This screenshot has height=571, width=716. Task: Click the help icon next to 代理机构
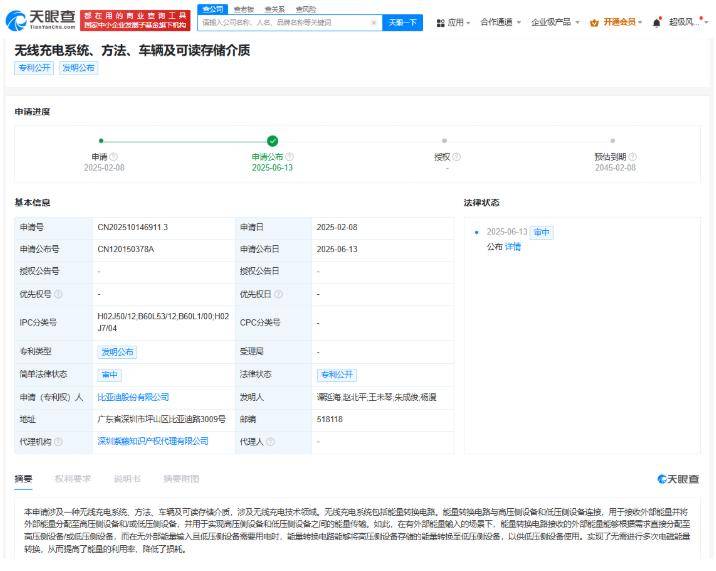click(58, 441)
